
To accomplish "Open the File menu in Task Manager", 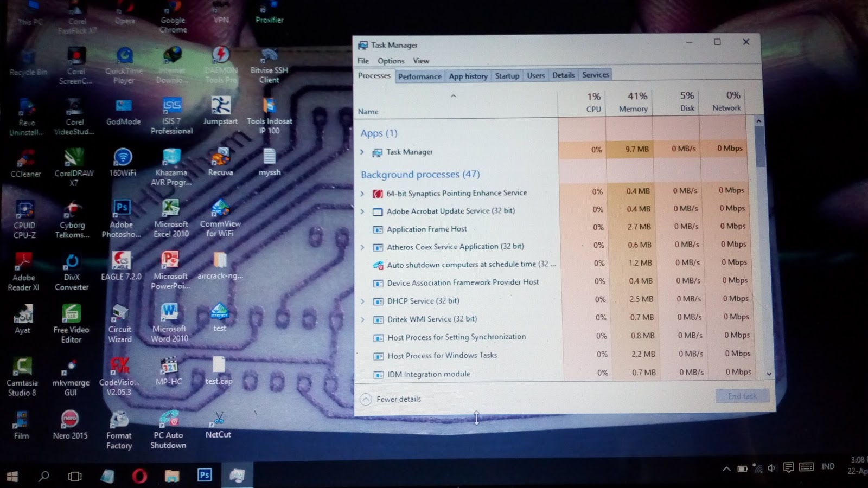I will coord(363,61).
